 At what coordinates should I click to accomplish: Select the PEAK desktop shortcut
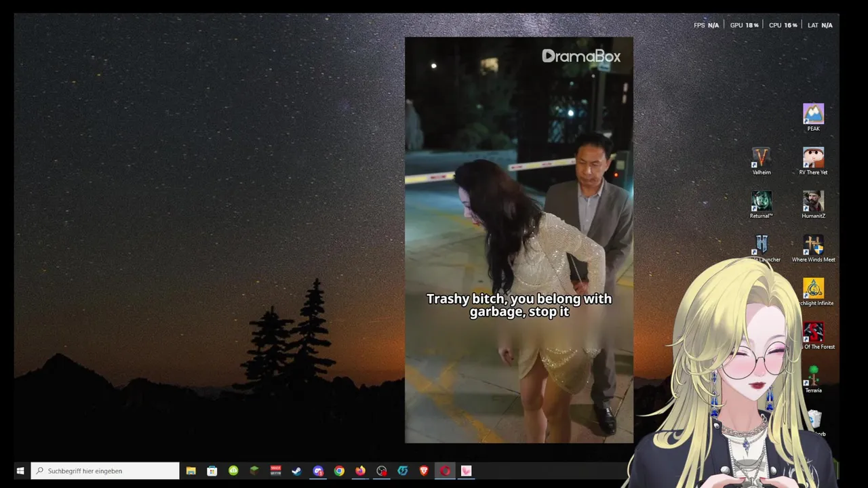(x=813, y=117)
